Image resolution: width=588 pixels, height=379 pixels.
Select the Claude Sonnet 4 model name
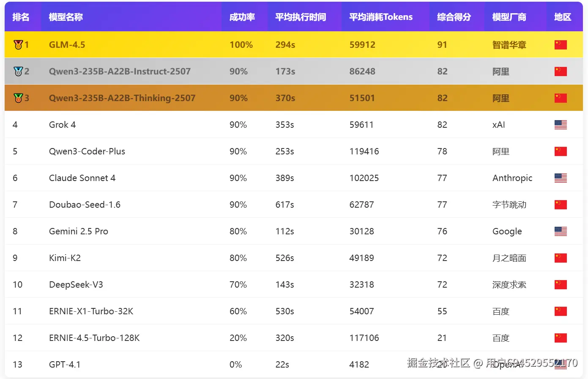82,178
